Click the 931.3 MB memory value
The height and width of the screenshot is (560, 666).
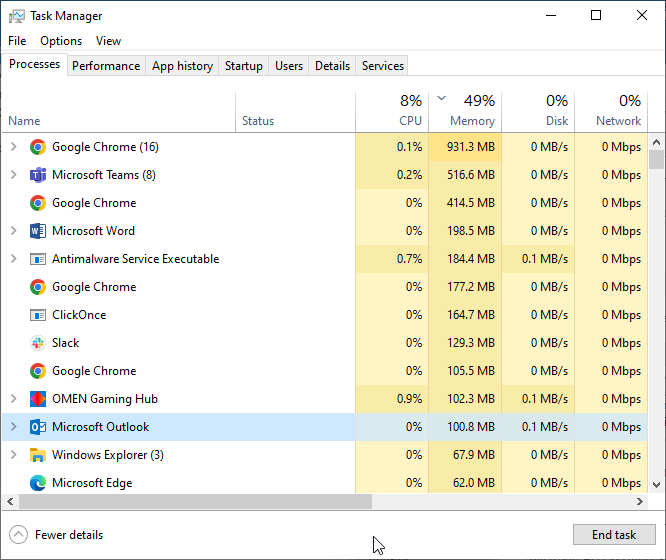471,147
